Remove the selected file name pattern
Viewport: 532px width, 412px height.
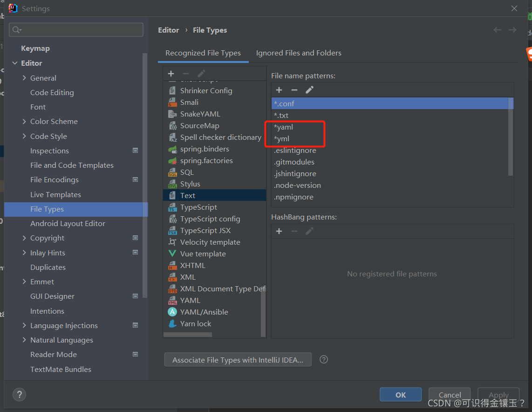[x=294, y=90]
